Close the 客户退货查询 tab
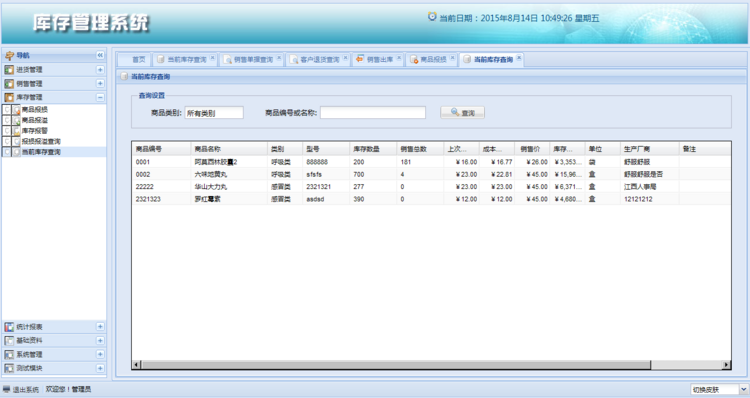This screenshot has height=398, width=750. (345, 58)
